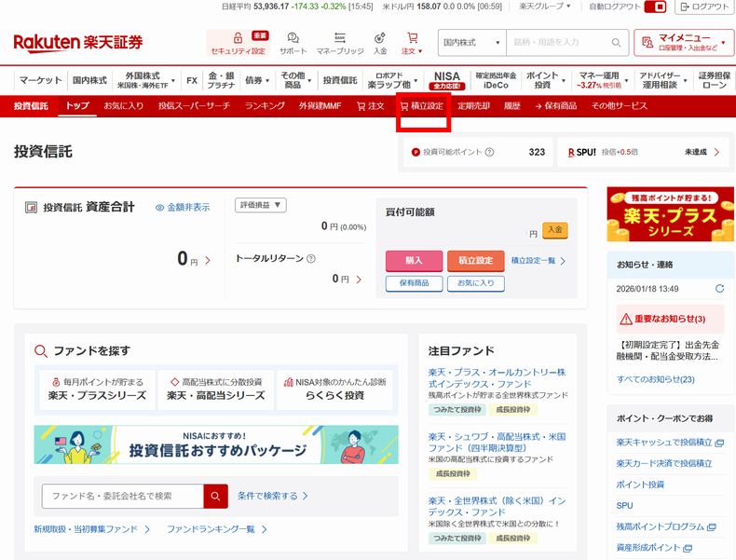Open the NISA menu
736x560 pixels.
click(446, 80)
